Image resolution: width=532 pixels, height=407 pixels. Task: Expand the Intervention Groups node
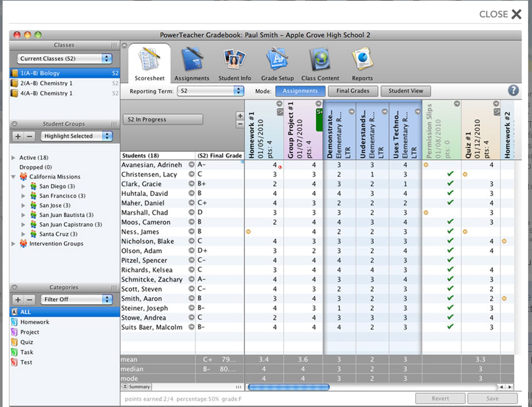tap(13, 243)
